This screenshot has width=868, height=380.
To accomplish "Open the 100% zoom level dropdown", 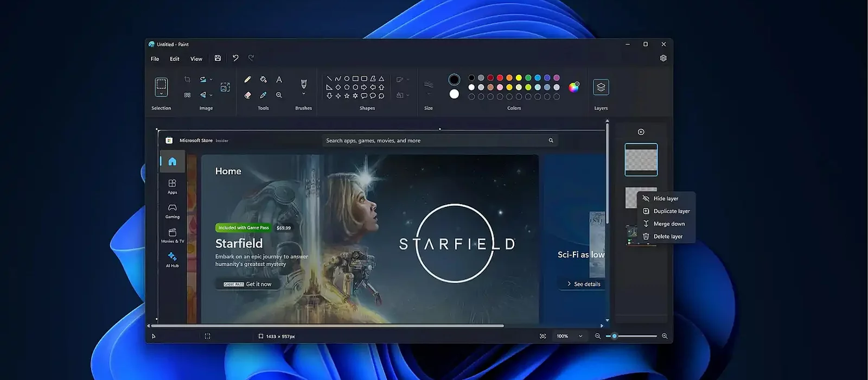I will coord(580,336).
